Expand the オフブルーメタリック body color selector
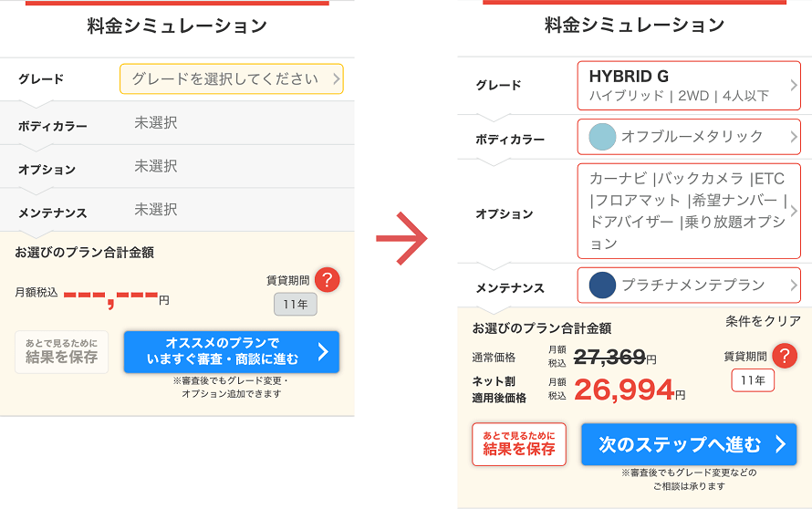812x509 pixels. point(689,137)
